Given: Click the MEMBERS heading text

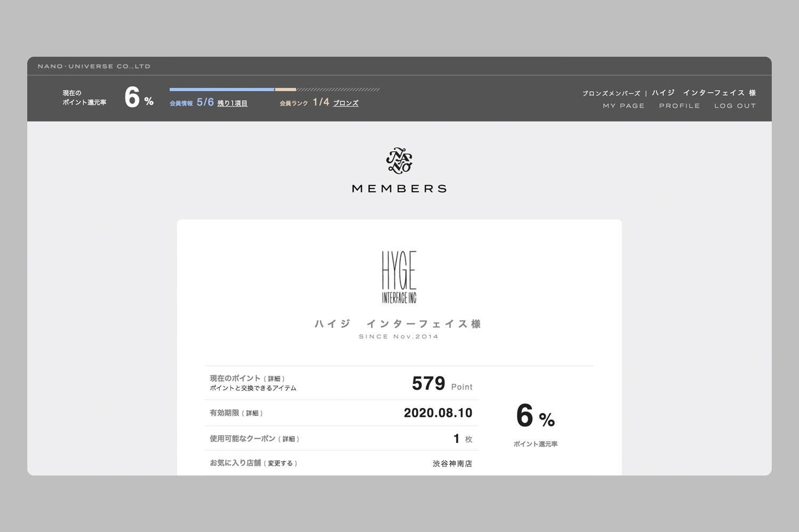Looking at the screenshot, I should point(399,189).
